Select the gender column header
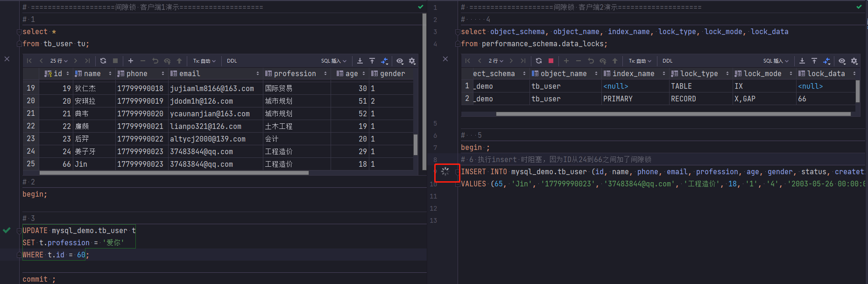The width and height of the screenshot is (868, 284). pos(392,74)
